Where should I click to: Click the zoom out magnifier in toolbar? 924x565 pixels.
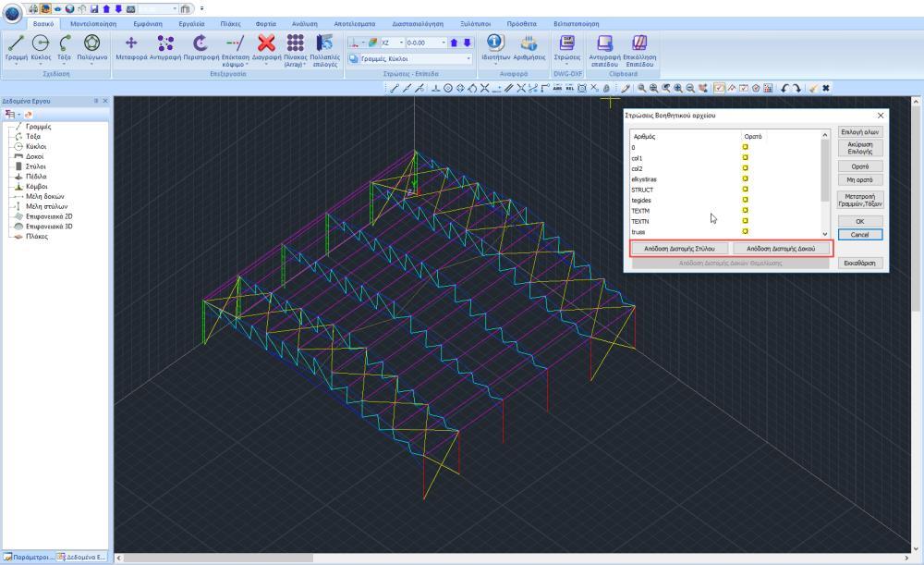(690, 88)
